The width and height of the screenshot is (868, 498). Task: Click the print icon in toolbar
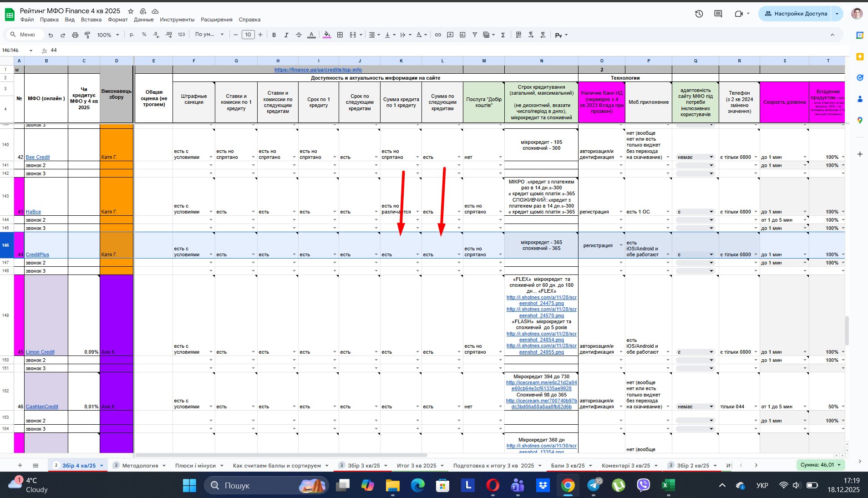pos(75,35)
